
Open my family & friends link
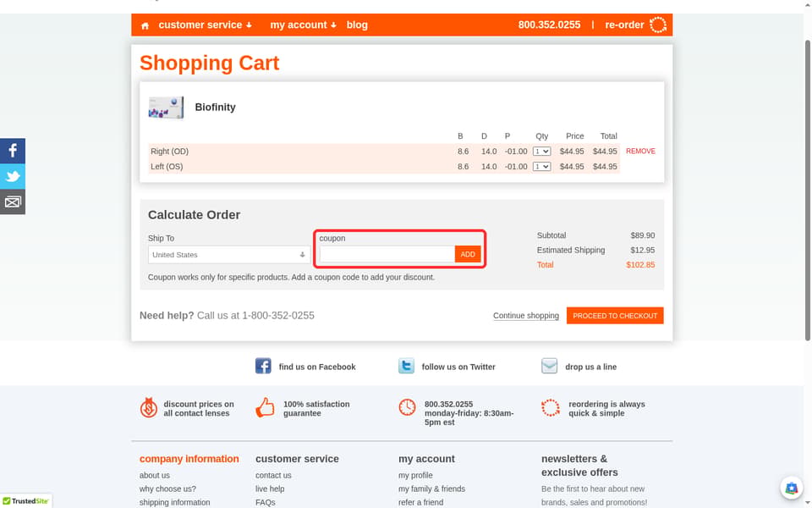[x=431, y=489]
